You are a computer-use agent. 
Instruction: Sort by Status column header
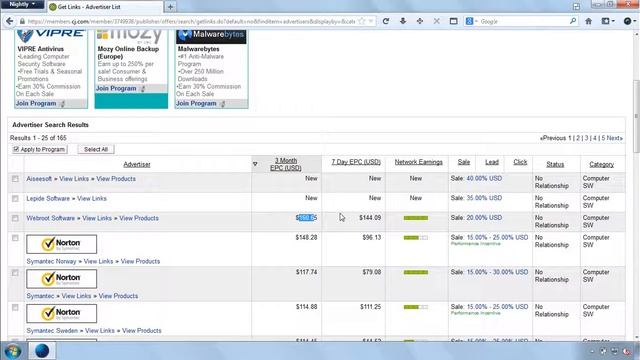[555, 164]
